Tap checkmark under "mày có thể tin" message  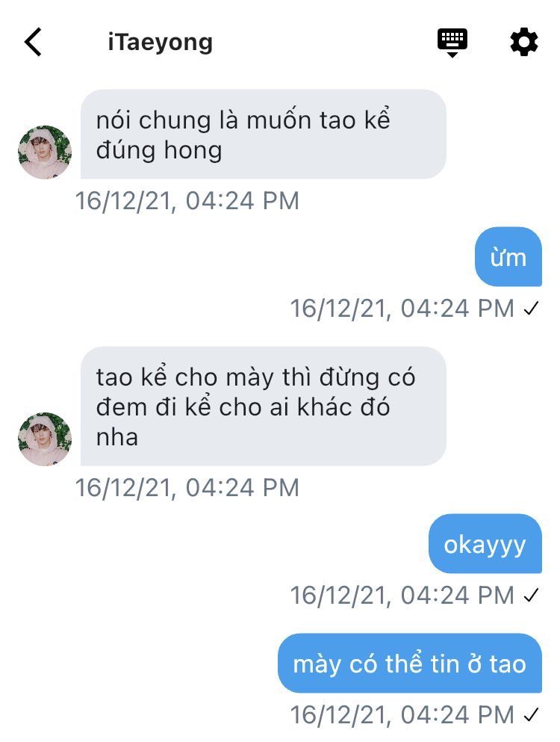(x=531, y=714)
